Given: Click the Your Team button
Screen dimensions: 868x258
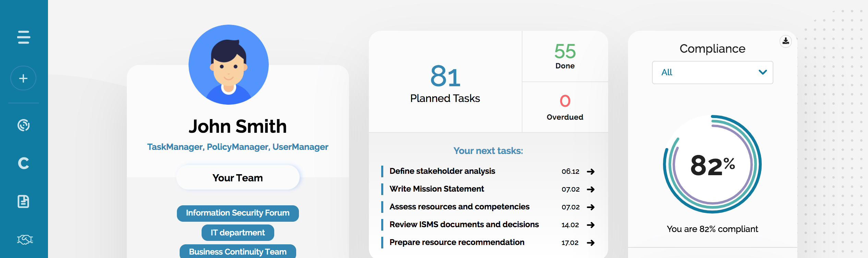Looking at the screenshot, I should (x=238, y=178).
